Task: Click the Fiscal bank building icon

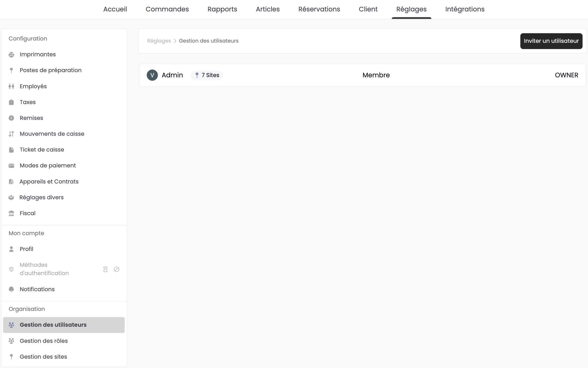Action: point(11,213)
